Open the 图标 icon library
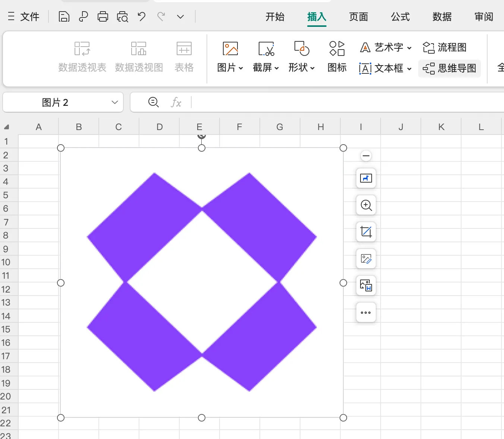 pos(337,57)
